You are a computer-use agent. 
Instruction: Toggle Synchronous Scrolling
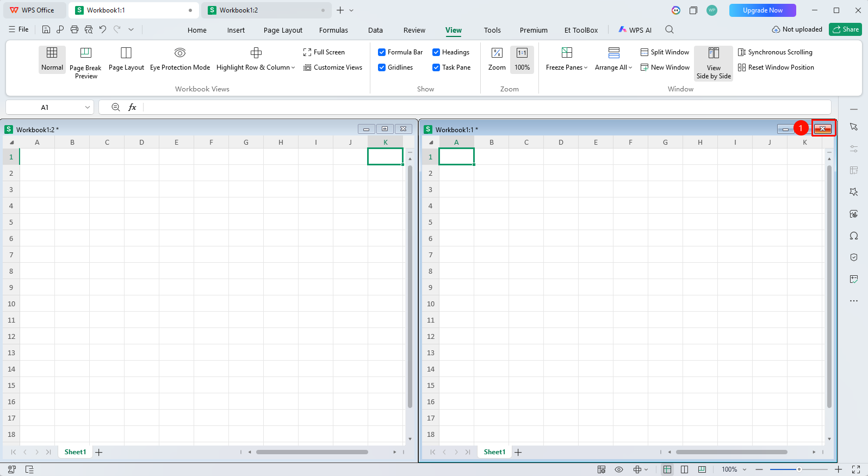(775, 52)
